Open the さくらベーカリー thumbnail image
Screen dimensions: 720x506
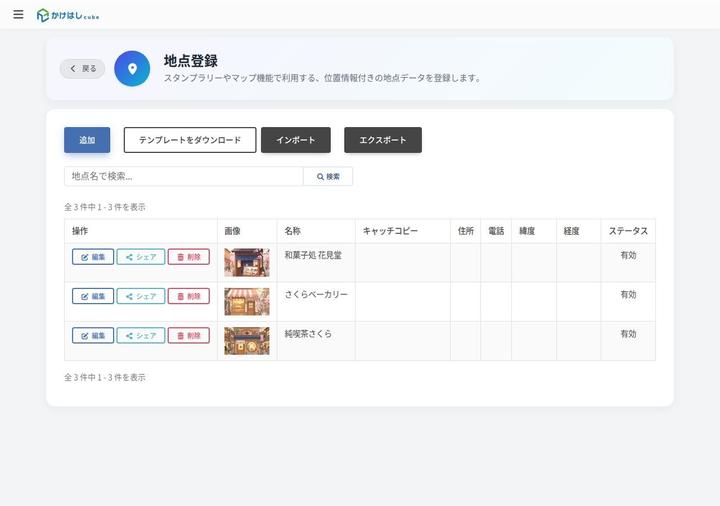point(247,302)
